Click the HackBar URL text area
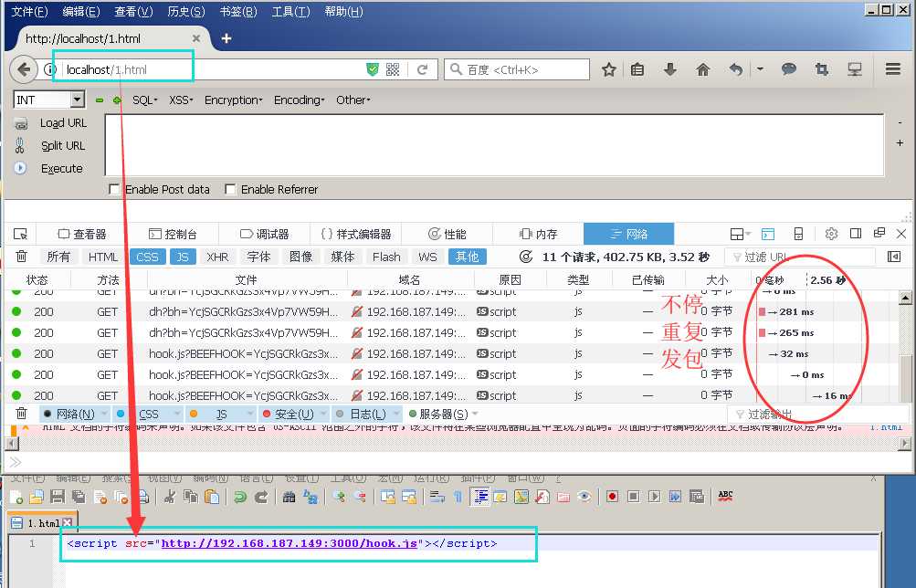The width and height of the screenshot is (916, 588). [494, 145]
